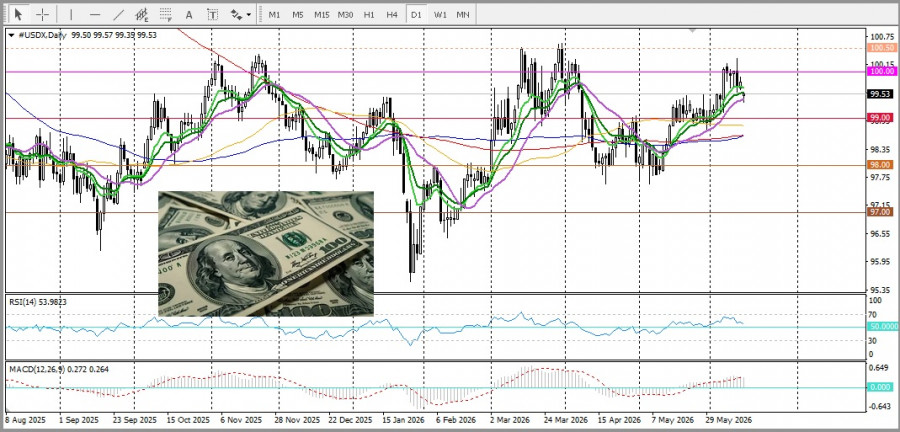Click the red 99.00 price level label

tap(881, 118)
